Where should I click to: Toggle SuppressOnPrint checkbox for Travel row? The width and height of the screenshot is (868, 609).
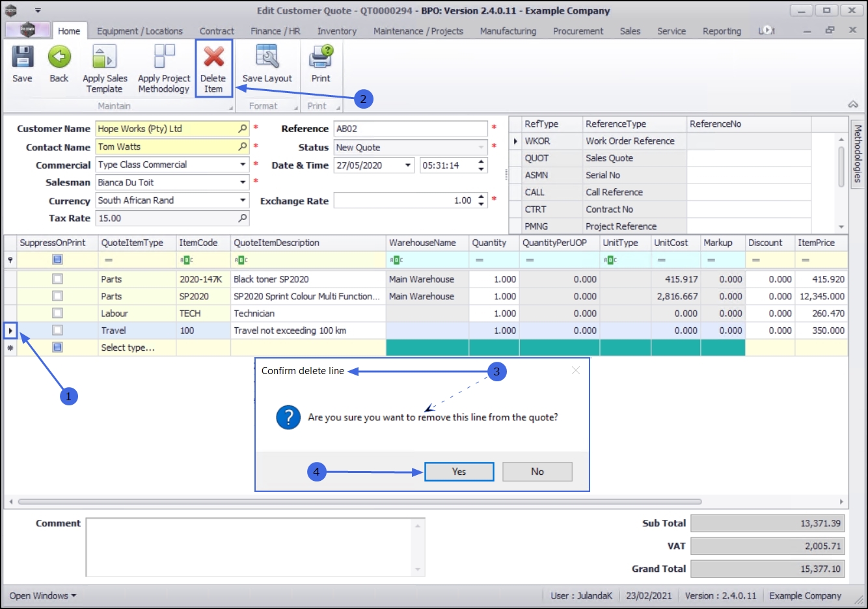tap(58, 331)
